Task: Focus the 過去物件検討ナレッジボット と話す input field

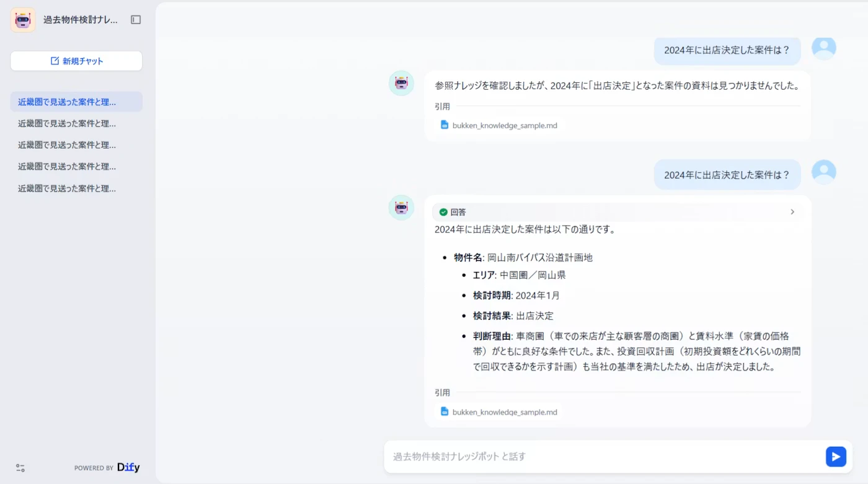Action: point(604,457)
